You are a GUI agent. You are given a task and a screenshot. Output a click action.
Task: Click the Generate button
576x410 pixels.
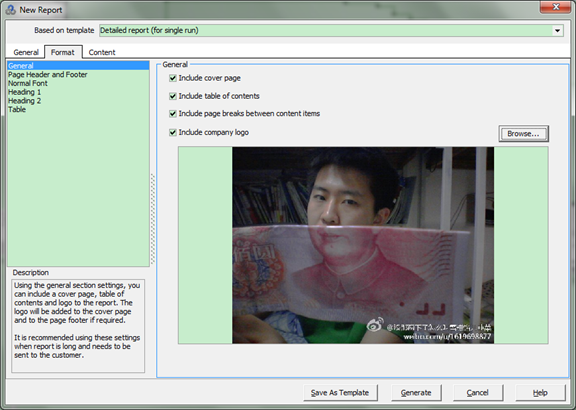tap(416, 393)
